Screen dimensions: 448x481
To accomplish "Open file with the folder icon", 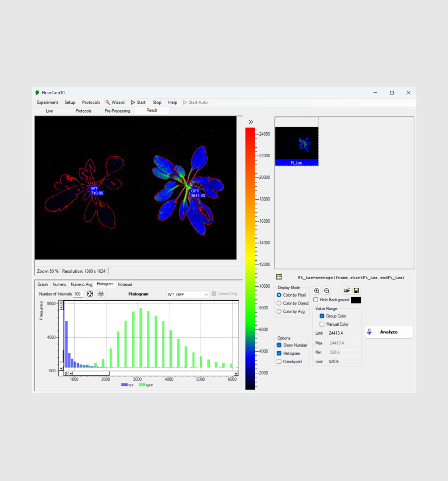I will coord(346,291).
